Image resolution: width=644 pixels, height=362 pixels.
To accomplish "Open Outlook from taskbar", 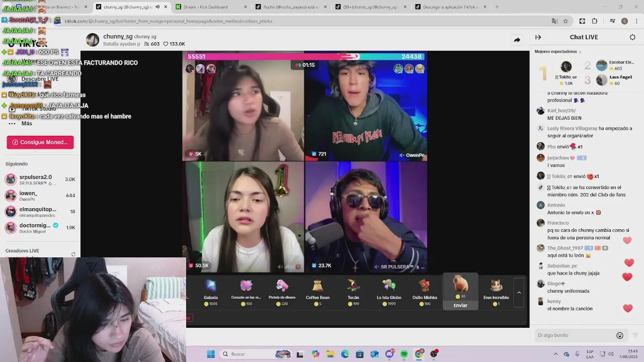I will 374,354.
